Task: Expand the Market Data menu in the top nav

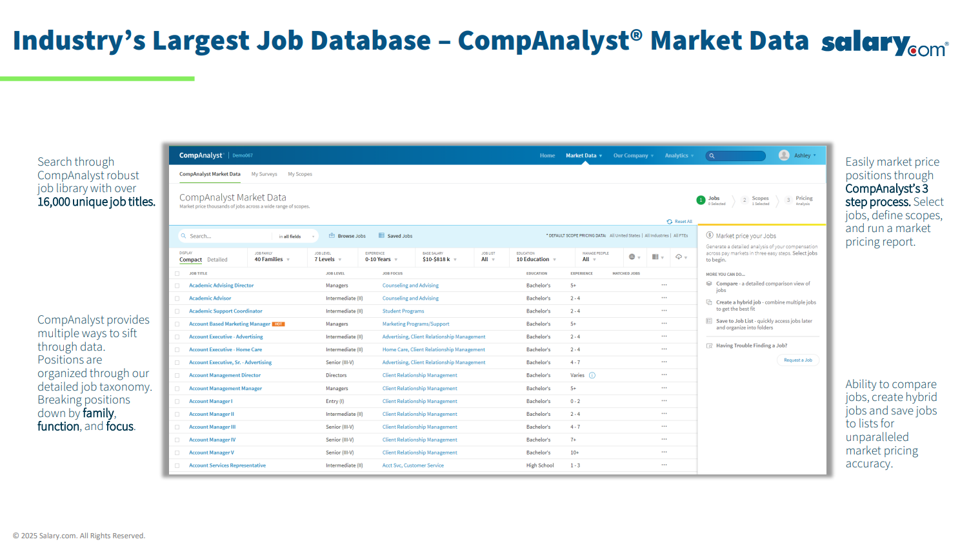Action: point(584,155)
